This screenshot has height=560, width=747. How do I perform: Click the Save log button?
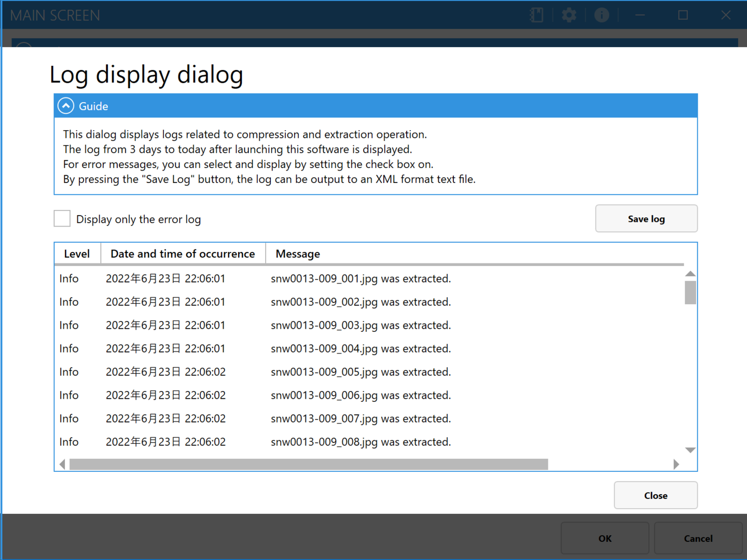click(x=646, y=219)
